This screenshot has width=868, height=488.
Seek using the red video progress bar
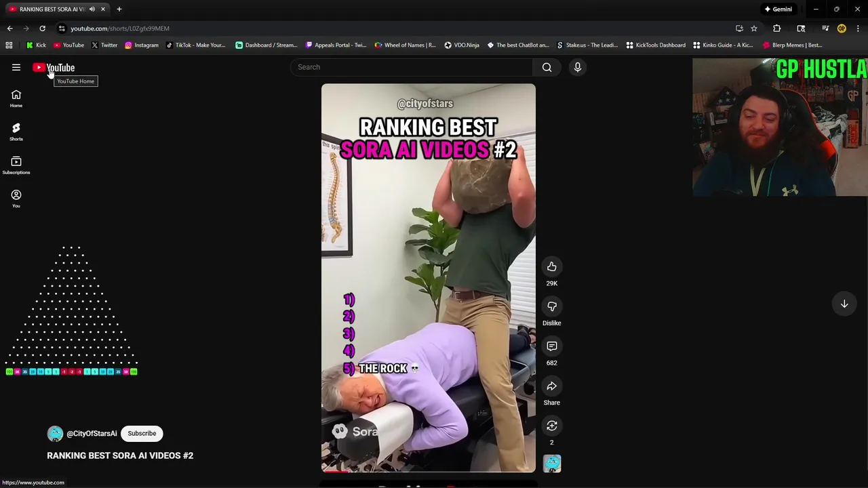tap(429, 471)
